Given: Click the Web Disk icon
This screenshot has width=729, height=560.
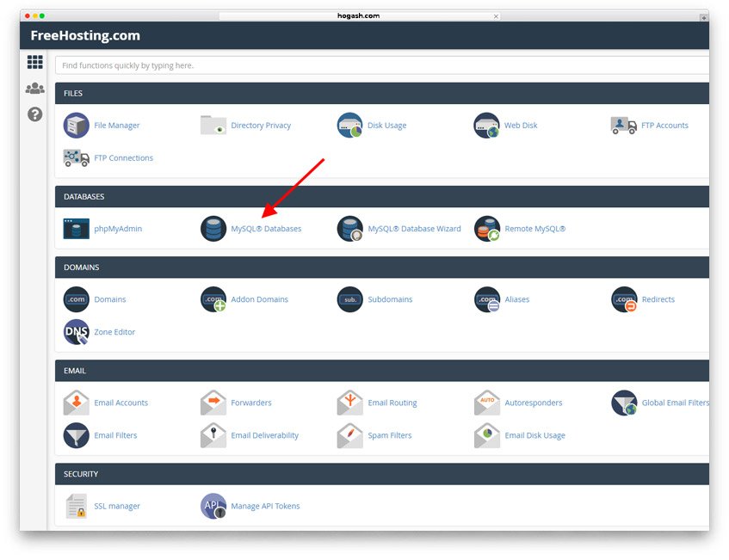Looking at the screenshot, I should (x=487, y=125).
